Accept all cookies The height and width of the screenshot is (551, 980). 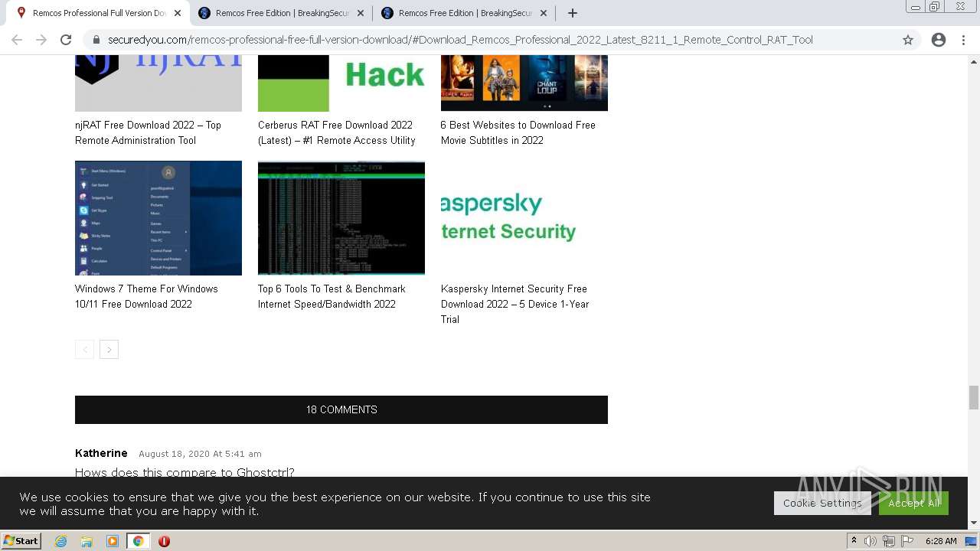pos(913,503)
